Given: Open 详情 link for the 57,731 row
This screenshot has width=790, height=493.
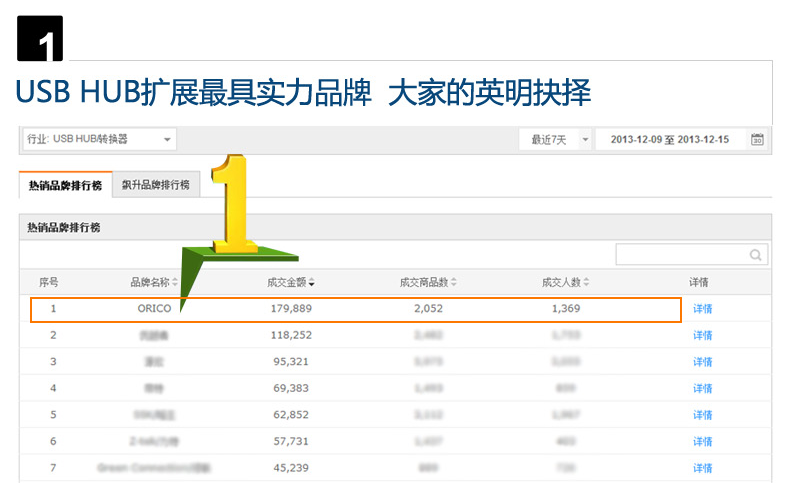Looking at the screenshot, I should 702,442.
